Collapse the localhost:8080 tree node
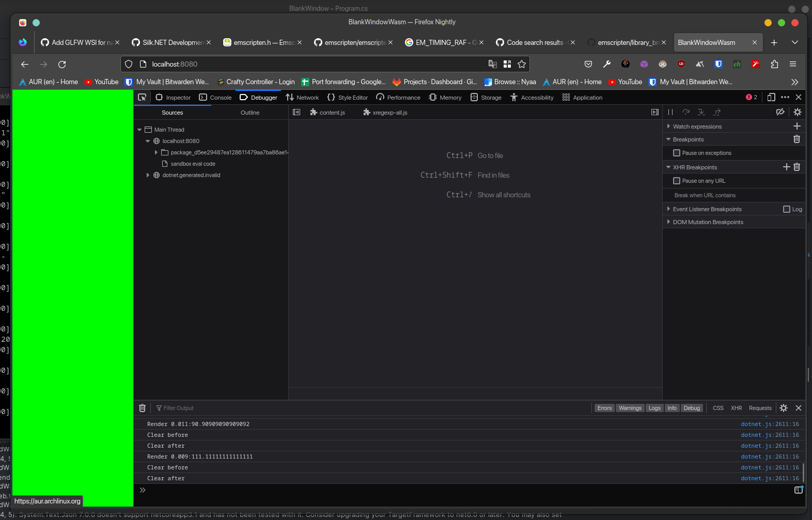This screenshot has width=812, height=520. (x=148, y=141)
